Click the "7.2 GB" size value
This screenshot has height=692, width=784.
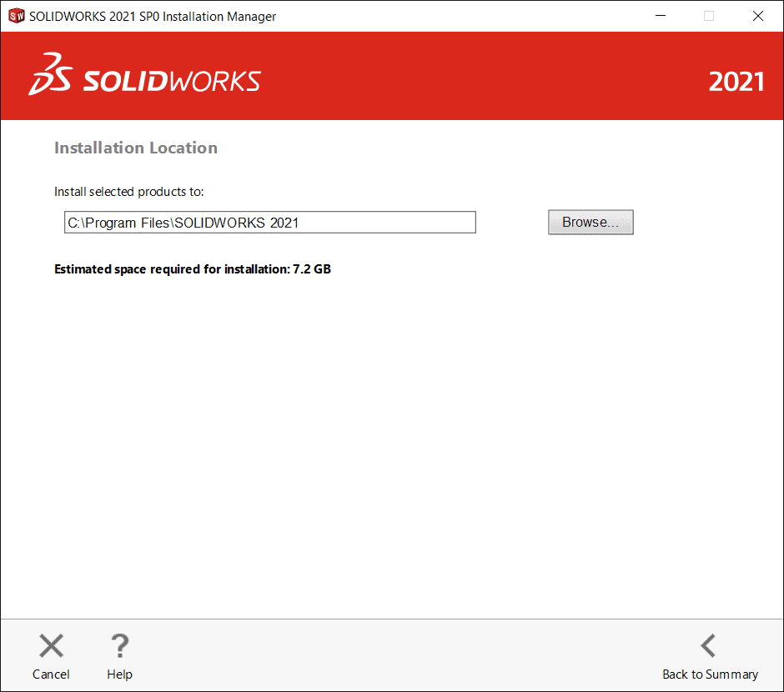tap(312, 269)
